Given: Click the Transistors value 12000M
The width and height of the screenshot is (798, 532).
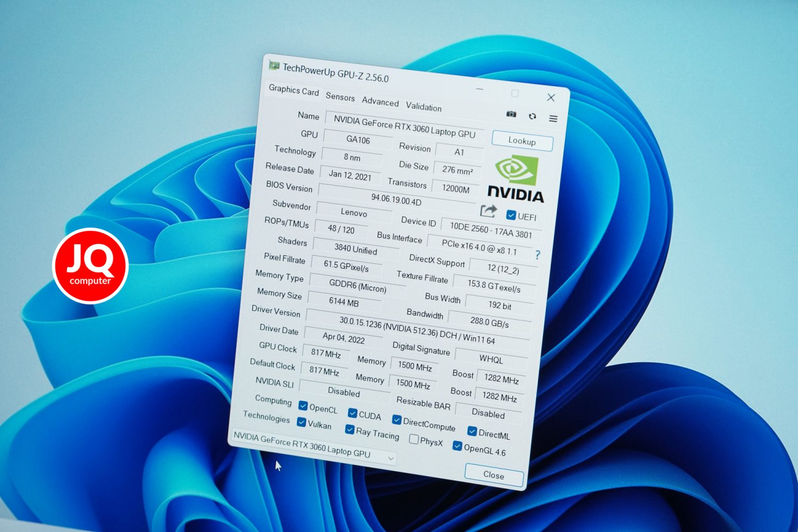Looking at the screenshot, I should point(455,189).
